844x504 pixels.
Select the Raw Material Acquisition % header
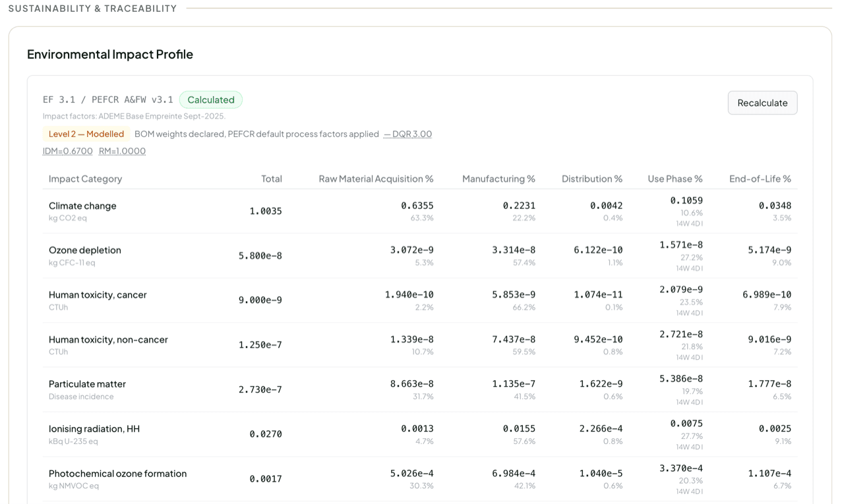click(x=376, y=179)
